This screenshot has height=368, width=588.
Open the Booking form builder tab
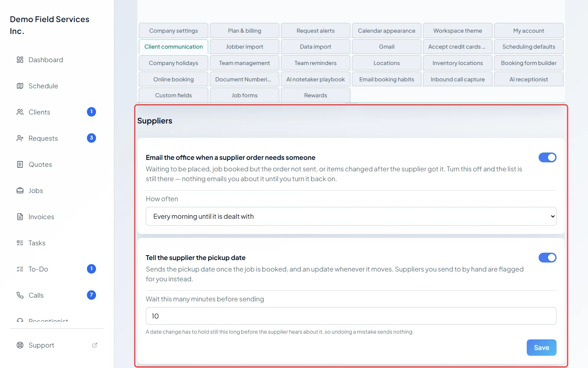click(529, 63)
